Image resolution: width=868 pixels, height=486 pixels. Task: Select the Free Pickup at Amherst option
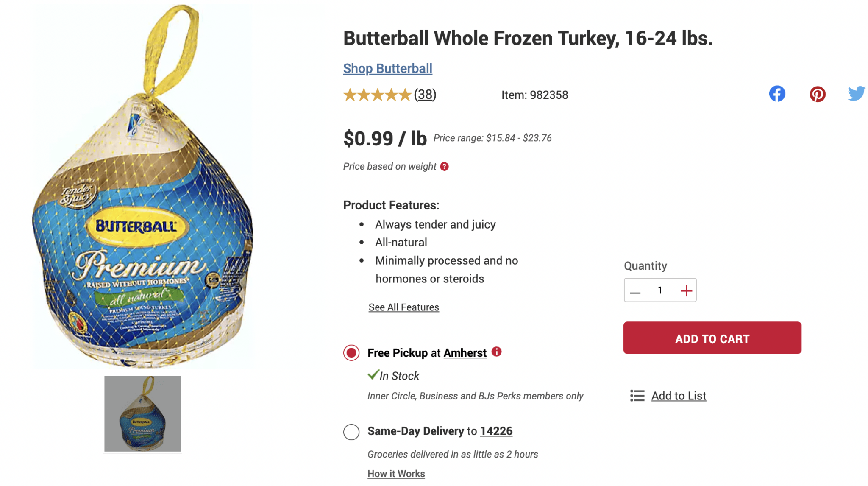(x=351, y=353)
